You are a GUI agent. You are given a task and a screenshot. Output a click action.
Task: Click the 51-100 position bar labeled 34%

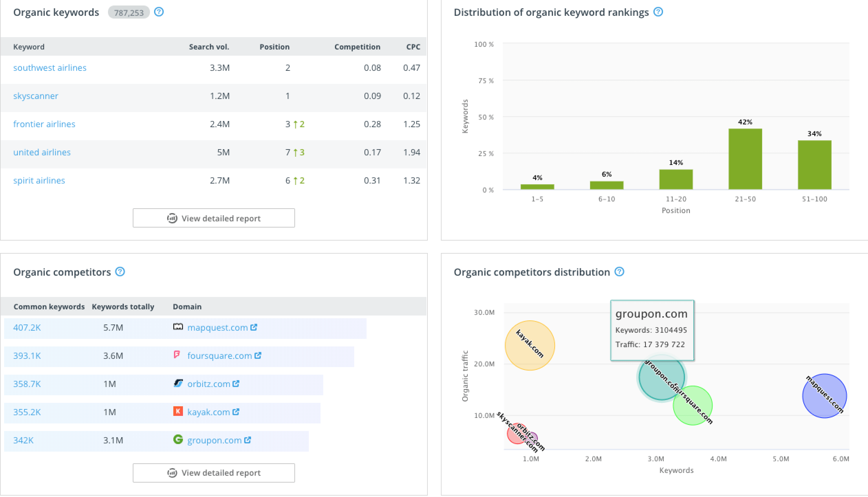coord(815,165)
